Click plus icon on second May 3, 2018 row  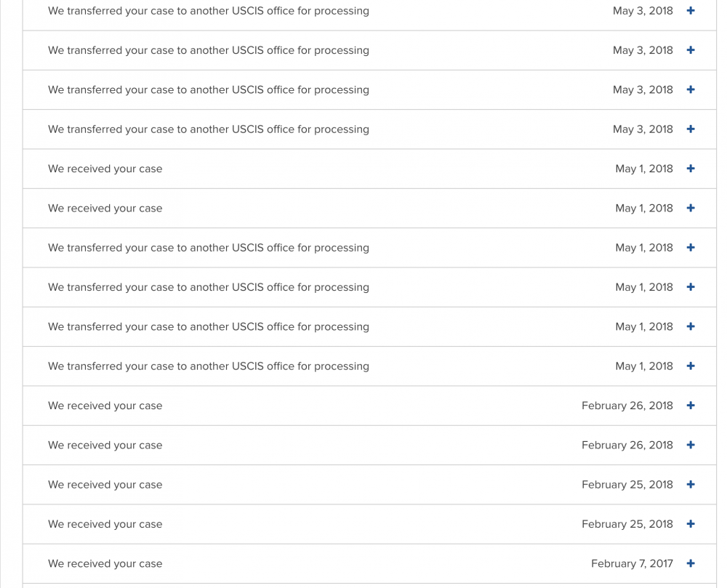pos(691,50)
